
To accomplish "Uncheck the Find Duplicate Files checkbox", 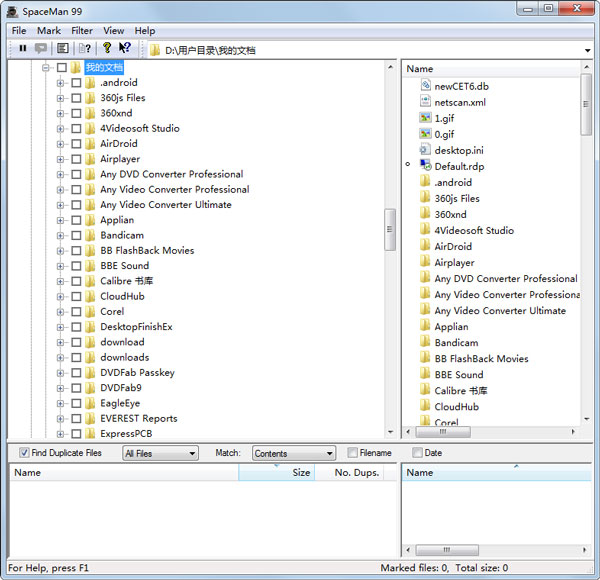I will [24, 453].
